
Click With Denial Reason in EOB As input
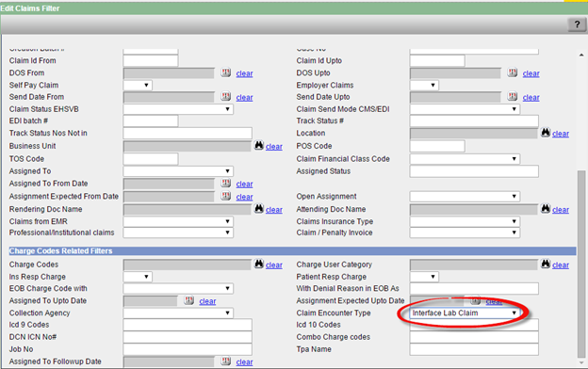pyautogui.click(x=474, y=288)
